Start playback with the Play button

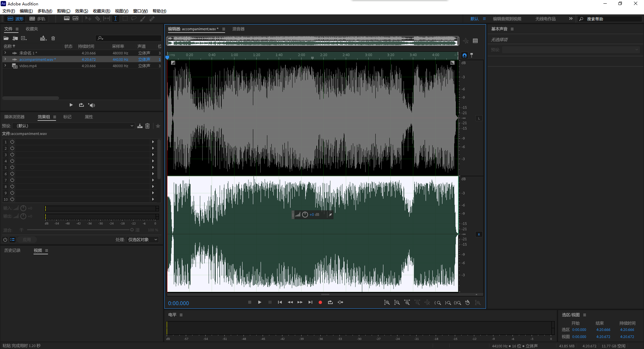click(260, 302)
